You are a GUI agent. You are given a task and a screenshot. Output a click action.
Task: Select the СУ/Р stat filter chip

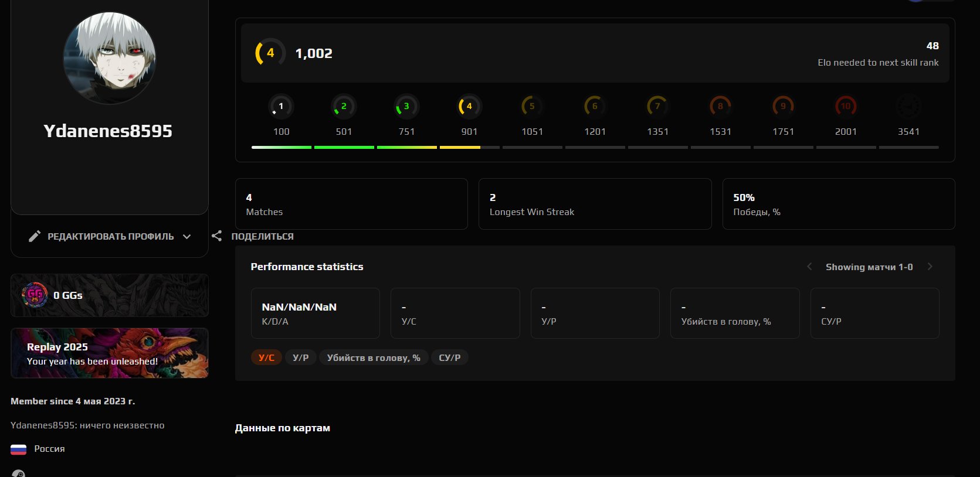click(x=450, y=357)
